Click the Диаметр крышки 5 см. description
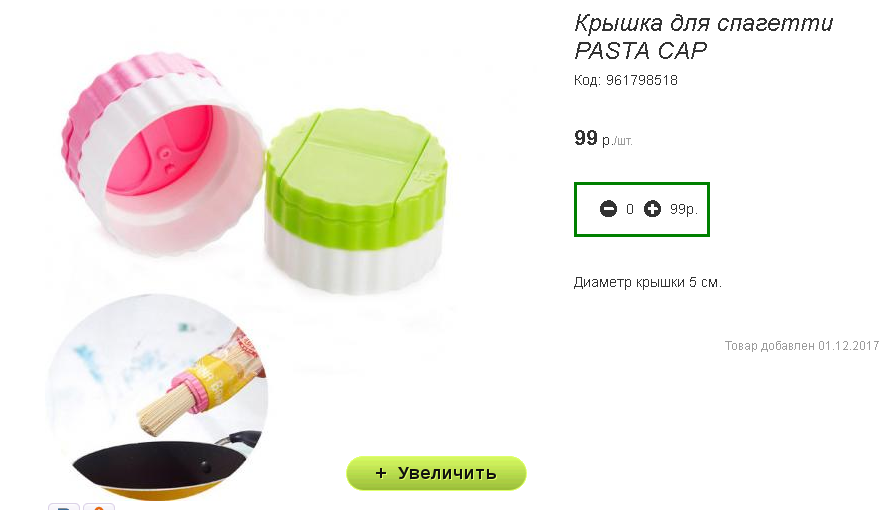 pos(647,282)
